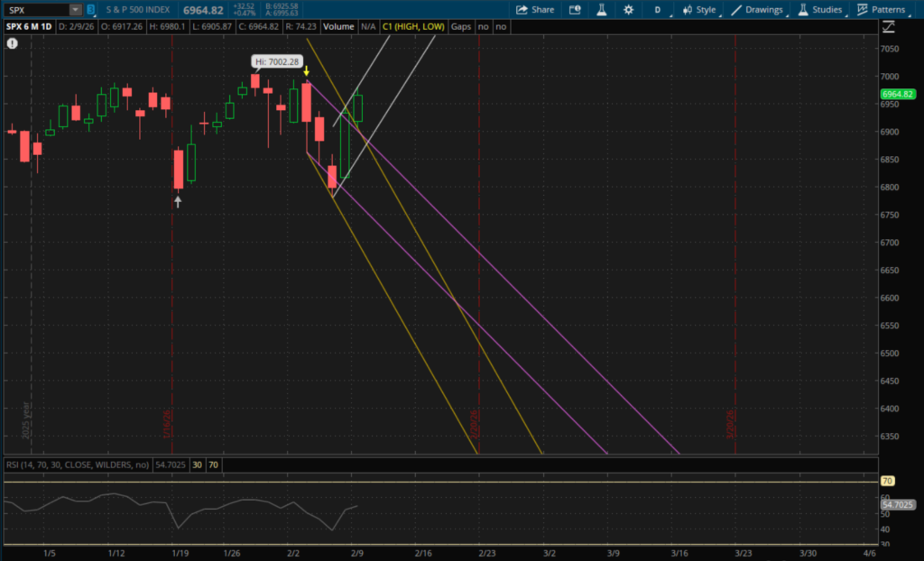The image size is (924, 561).
Task: Click the yellow down arrow marker above candle
Action: click(x=307, y=70)
